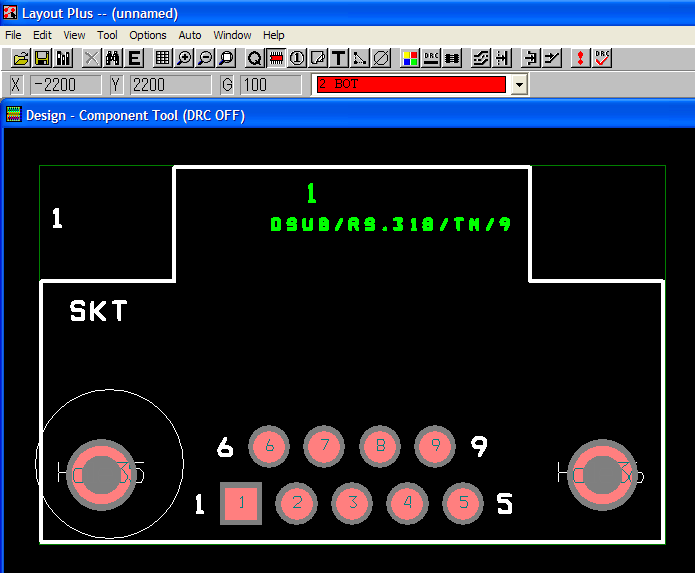Click the green reference designator 1
Viewport: 695px width, 573px height.
pos(312,193)
